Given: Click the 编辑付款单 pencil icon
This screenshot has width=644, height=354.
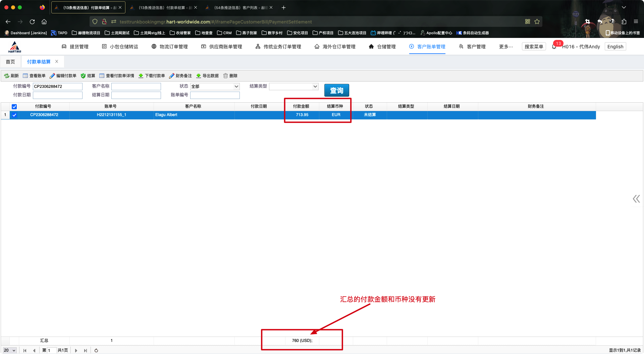Looking at the screenshot, I should pos(52,76).
